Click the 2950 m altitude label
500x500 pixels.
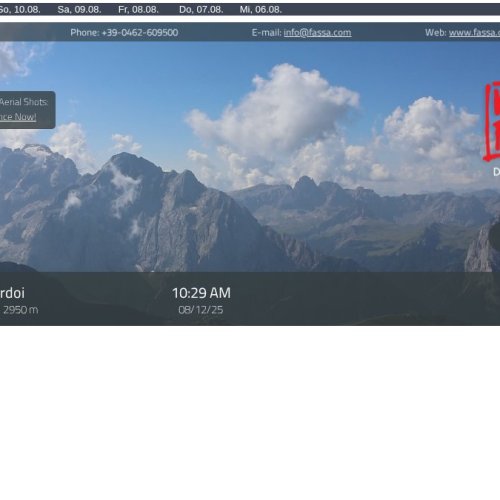point(21,310)
